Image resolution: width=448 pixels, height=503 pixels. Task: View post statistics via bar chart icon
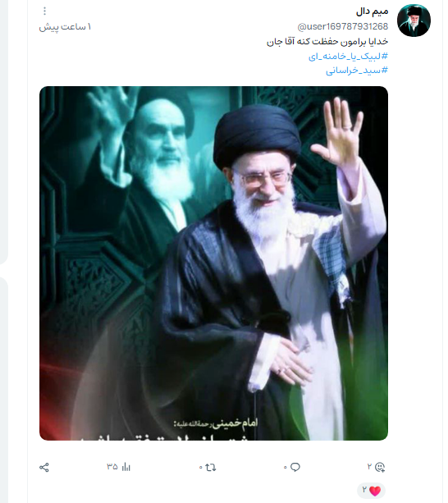(x=126, y=467)
